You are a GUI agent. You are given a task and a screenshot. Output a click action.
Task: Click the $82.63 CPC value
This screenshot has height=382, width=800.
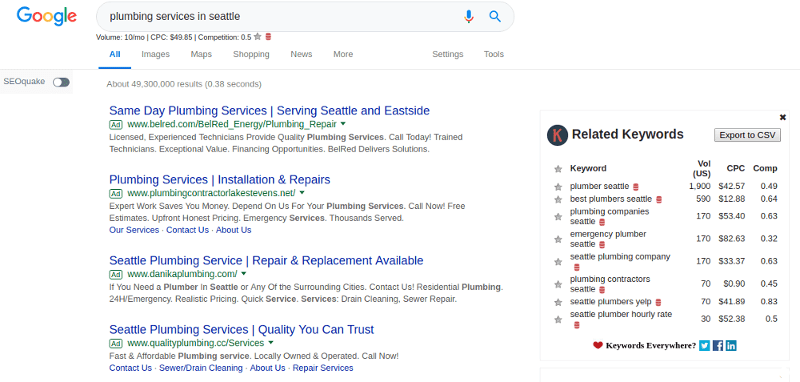(732, 239)
